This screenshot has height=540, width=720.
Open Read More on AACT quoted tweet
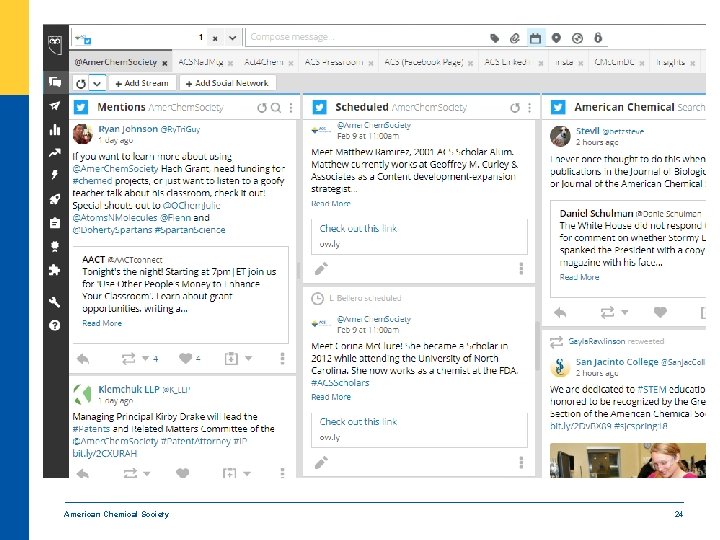click(102, 323)
